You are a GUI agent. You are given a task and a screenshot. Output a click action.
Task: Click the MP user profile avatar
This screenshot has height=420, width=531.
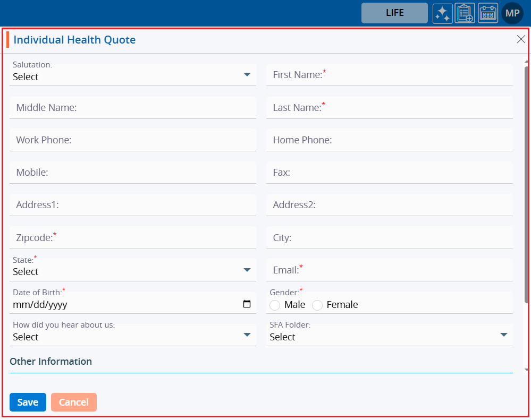pos(512,13)
